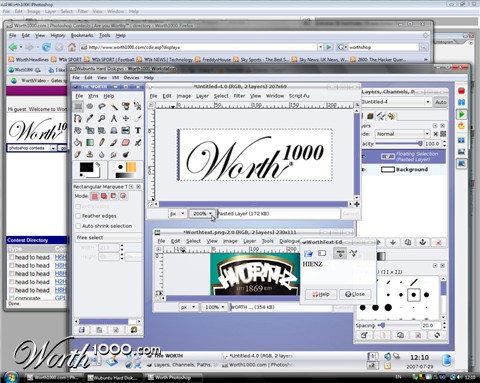The image size is (480, 383).
Task: Open file icon in WorthText Editor
Action: 308,254
